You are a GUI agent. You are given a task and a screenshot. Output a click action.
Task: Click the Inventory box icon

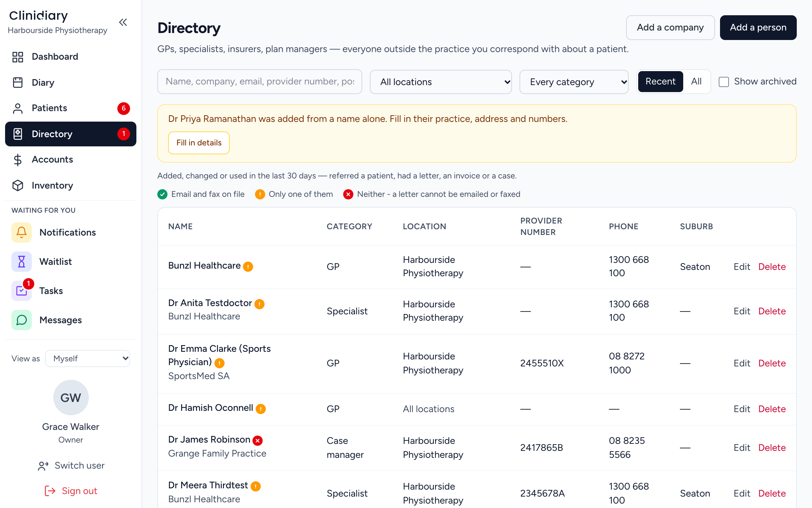click(18, 185)
